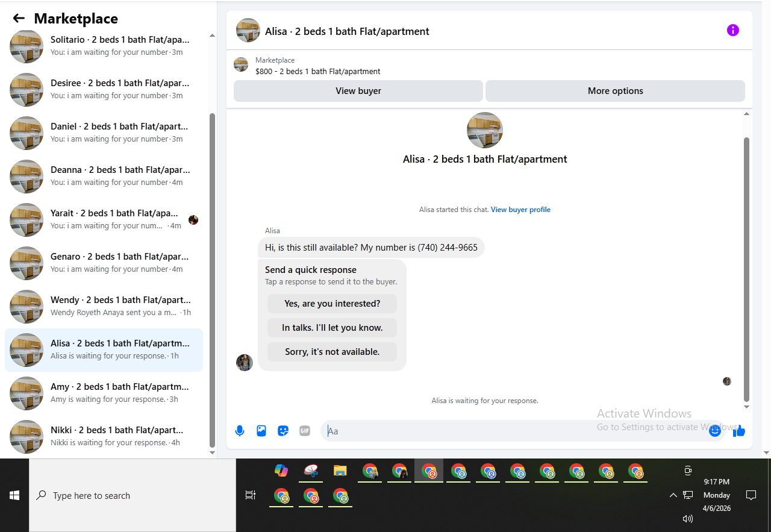Click the "Send a quick response" heading
Screen dimensions: 771x532
(x=311, y=270)
